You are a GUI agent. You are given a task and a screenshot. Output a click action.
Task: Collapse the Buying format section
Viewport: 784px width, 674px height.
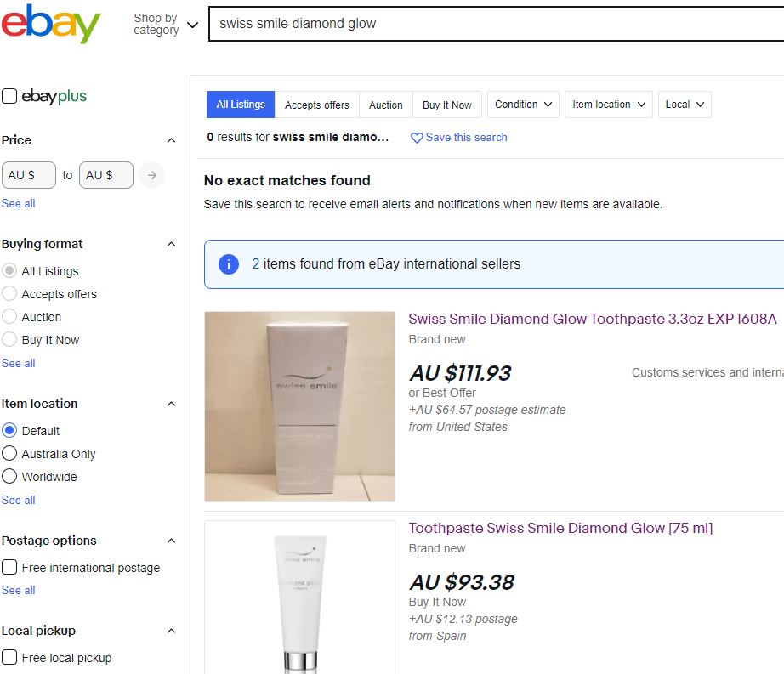pyautogui.click(x=171, y=244)
